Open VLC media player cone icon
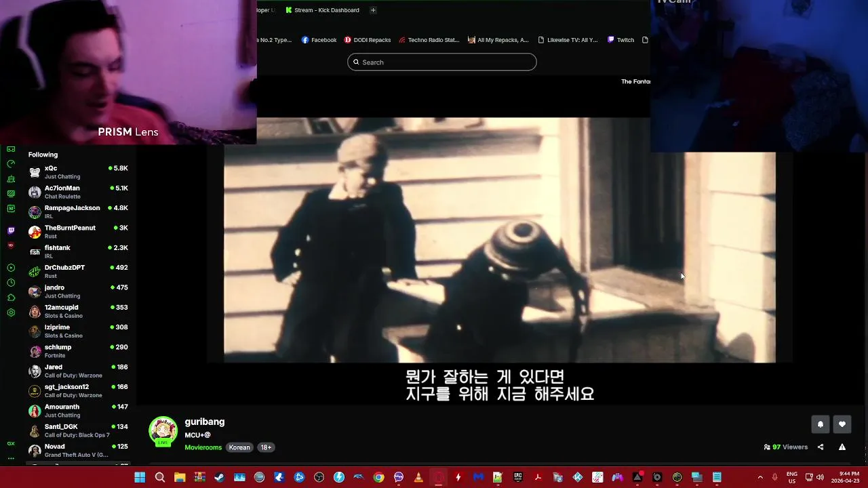The height and width of the screenshot is (488, 868). pos(418,477)
